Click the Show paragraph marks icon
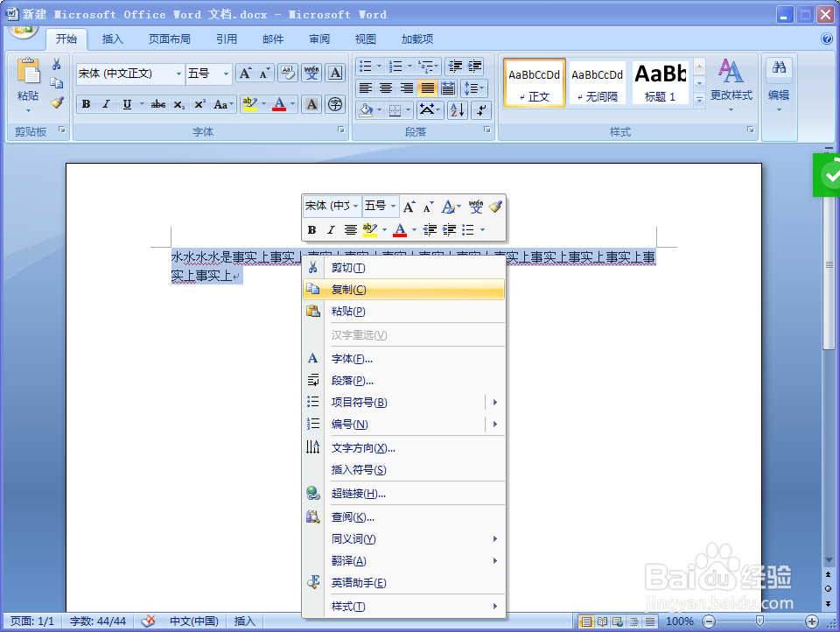This screenshot has height=632, width=840. click(481, 110)
